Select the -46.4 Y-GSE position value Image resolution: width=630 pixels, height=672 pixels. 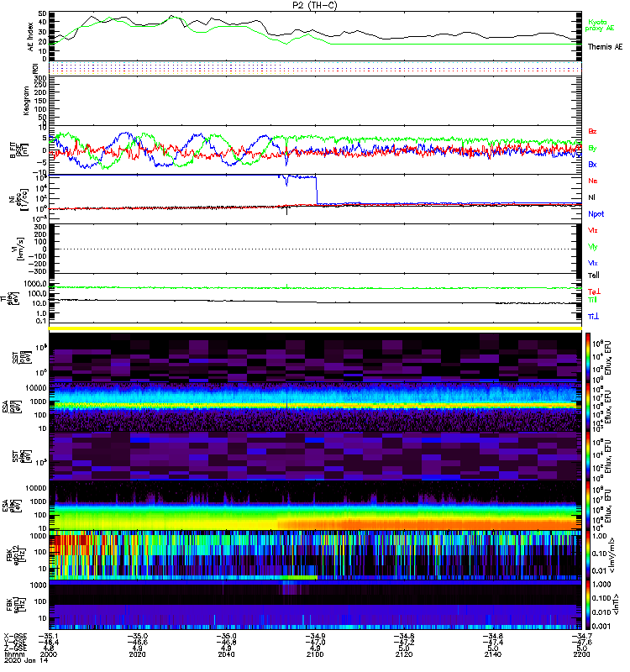pyautogui.click(x=49, y=642)
